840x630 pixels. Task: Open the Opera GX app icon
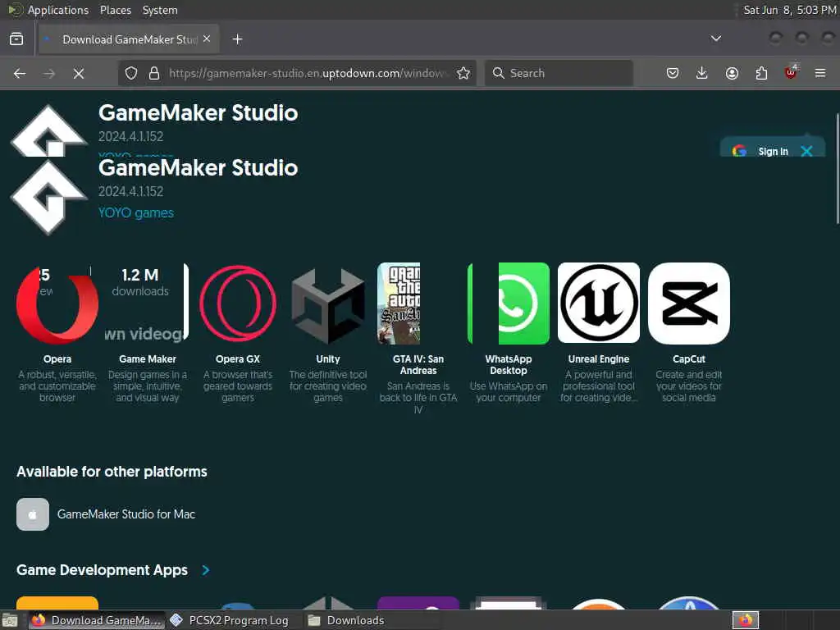[238, 304]
